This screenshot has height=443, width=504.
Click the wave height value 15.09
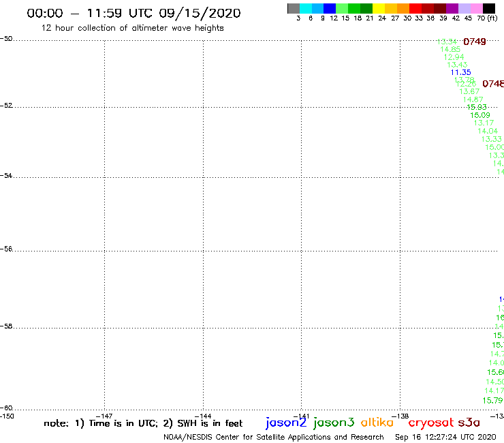coord(480,115)
